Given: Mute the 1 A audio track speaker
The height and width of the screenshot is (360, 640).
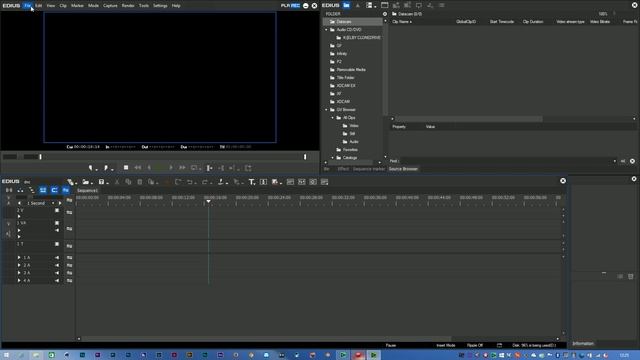Looking at the screenshot, I should point(57,258).
